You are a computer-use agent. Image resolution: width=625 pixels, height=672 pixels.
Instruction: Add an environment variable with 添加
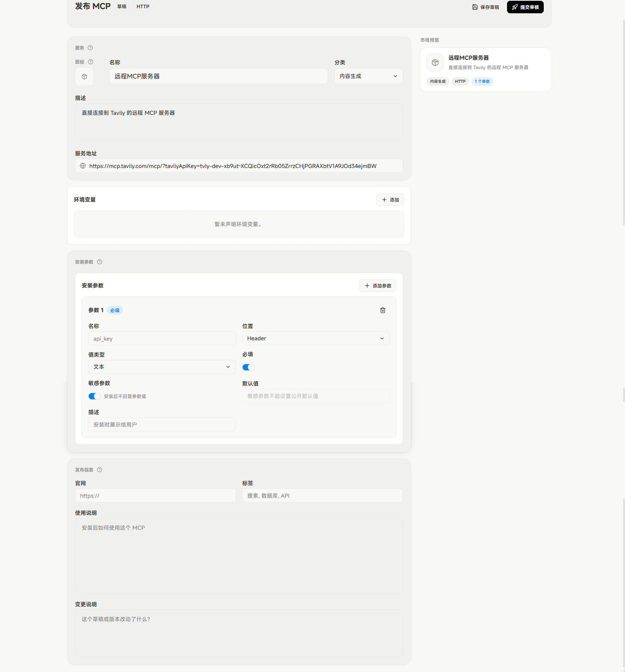click(x=390, y=200)
